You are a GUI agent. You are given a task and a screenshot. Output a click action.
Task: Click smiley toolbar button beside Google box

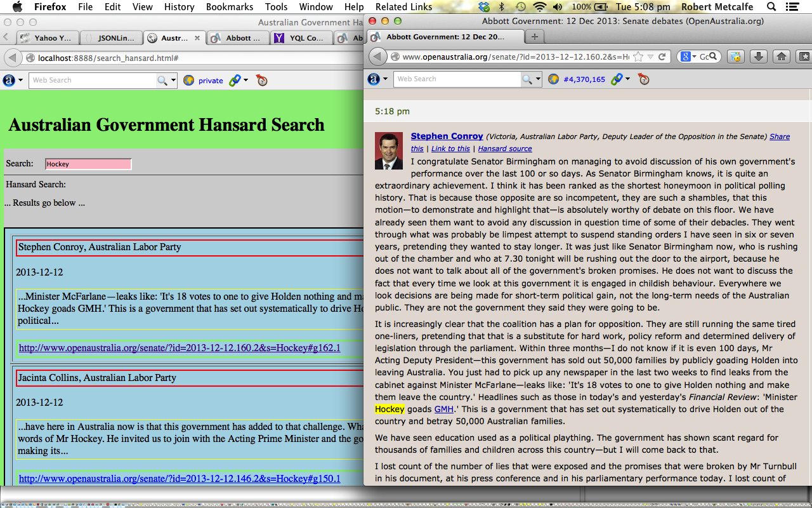pyautogui.click(x=735, y=57)
